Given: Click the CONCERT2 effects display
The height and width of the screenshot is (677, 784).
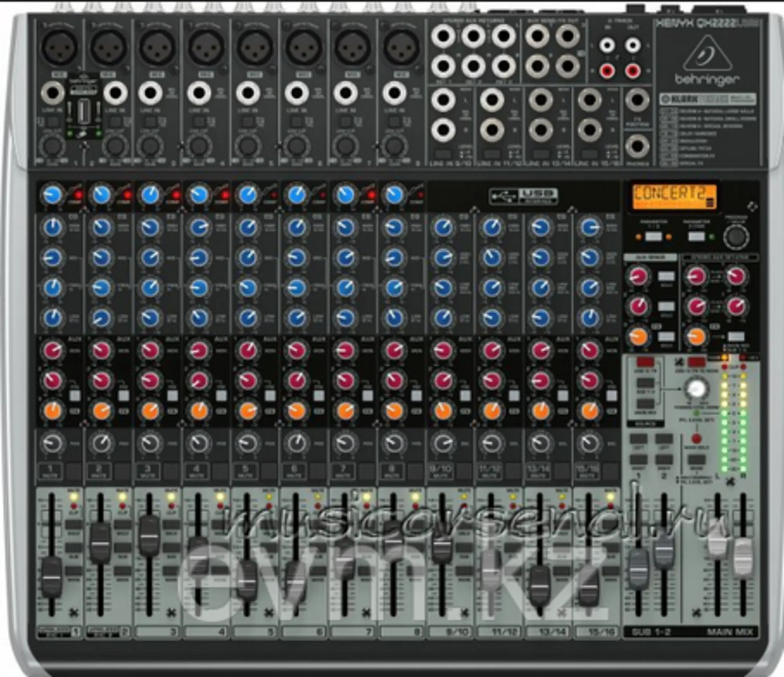Looking at the screenshot, I should (x=674, y=197).
